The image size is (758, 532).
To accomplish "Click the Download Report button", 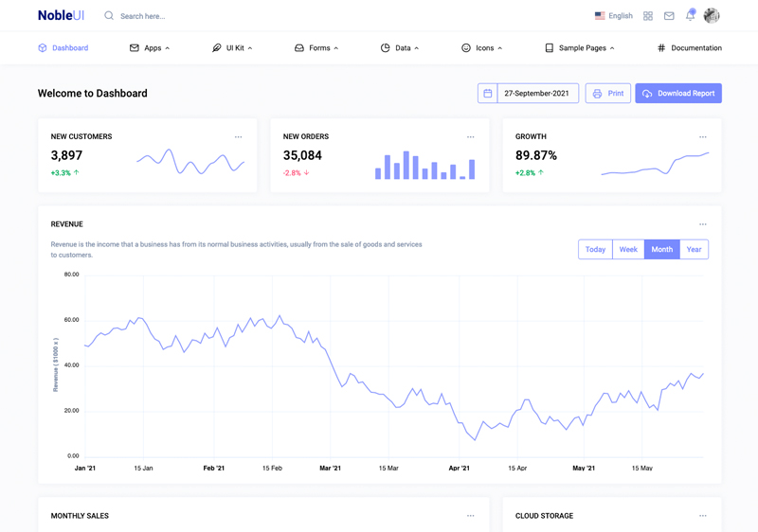I will coord(678,94).
